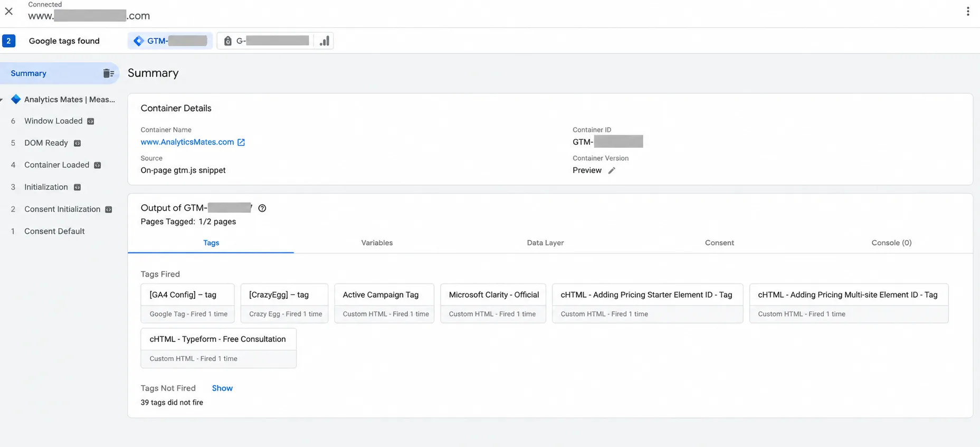The image size is (980, 447).
Task: Open the three-dot more options menu
Action: [967, 11]
